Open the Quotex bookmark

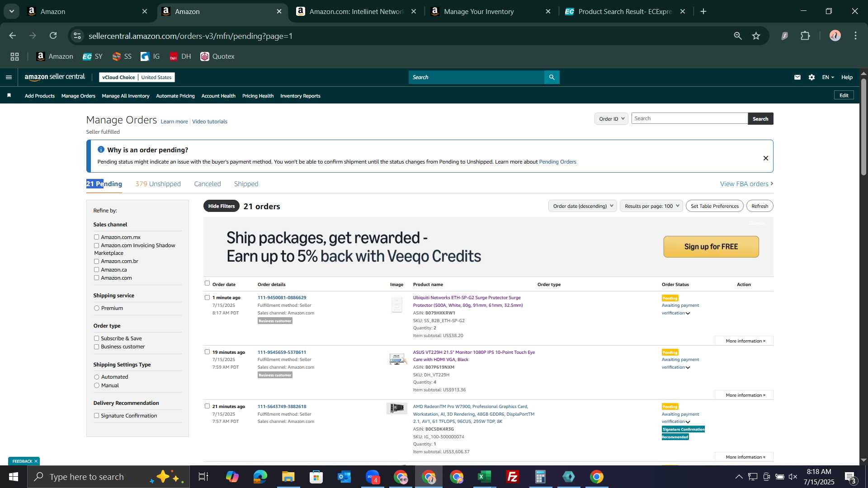tap(217, 56)
